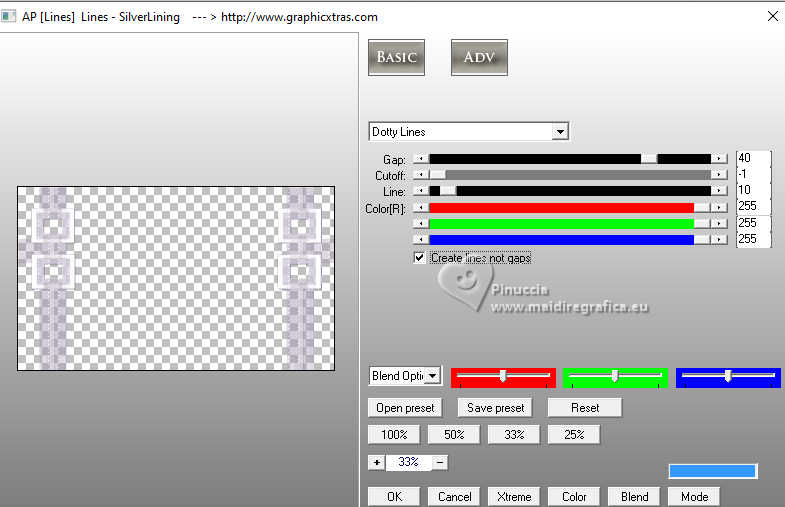This screenshot has height=507, width=785.
Task: Click the BASIC tab button
Action: click(396, 58)
